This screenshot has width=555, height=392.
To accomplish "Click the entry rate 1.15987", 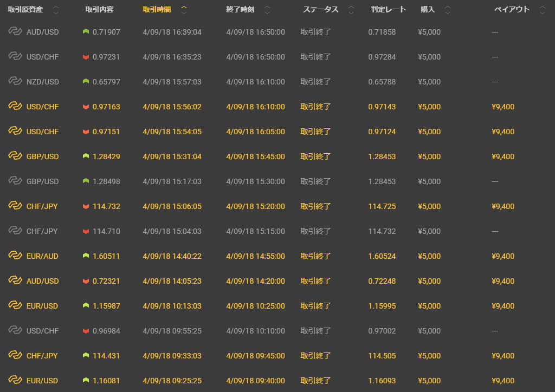I will [106, 306].
